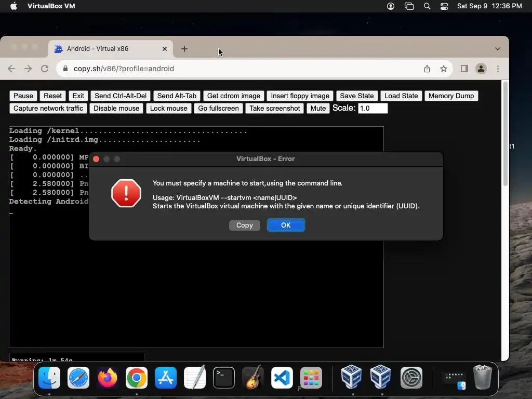Click Take screenshot

[x=275, y=109]
